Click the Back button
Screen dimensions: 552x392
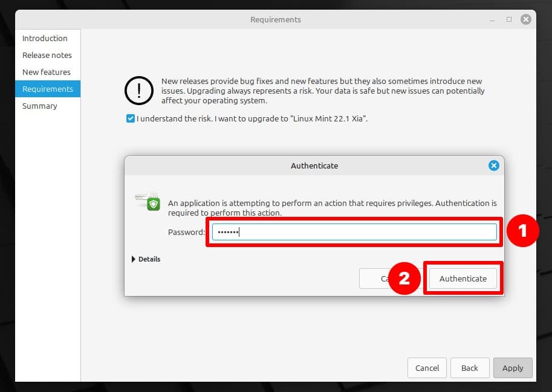click(470, 368)
